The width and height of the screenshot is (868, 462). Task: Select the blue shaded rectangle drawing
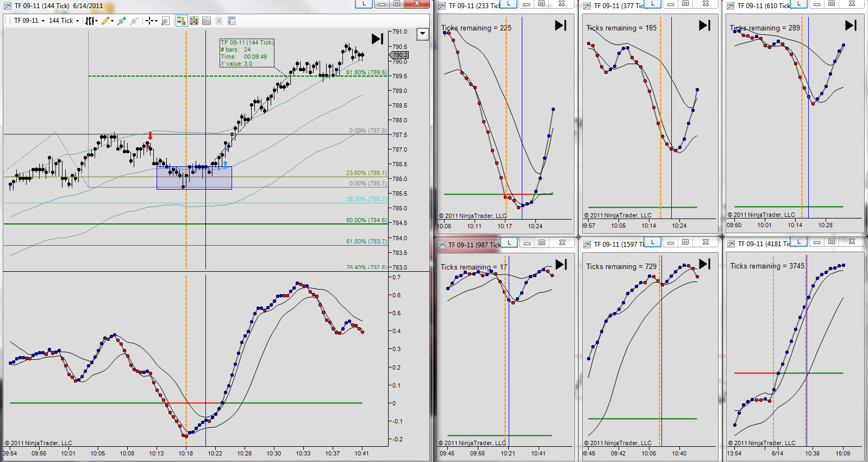pos(194,178)
